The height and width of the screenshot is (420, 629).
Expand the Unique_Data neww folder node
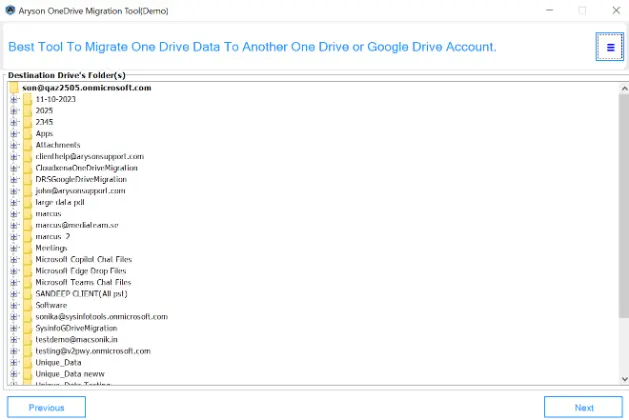point(14,374)
